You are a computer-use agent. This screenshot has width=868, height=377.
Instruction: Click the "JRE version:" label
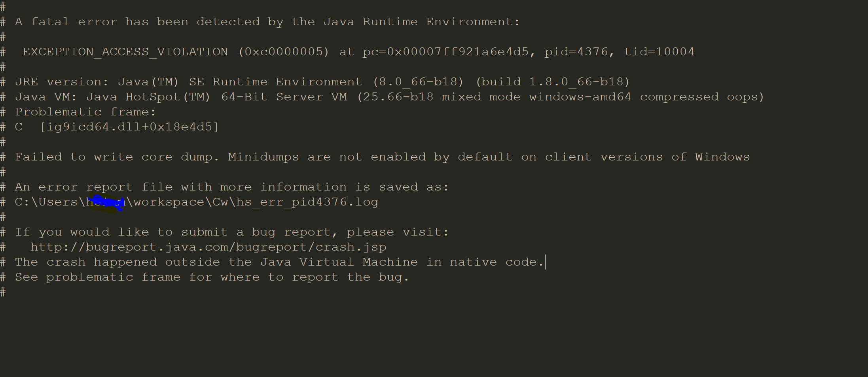(x=62, y=82)
